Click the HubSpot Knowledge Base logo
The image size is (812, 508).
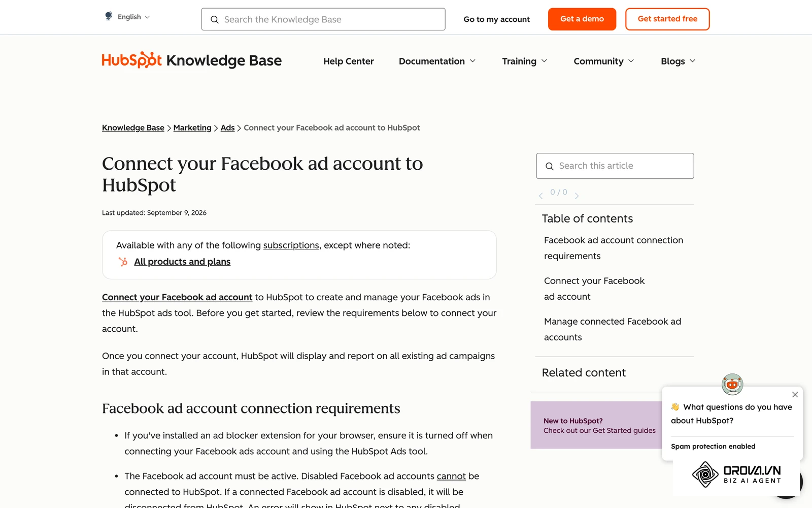[192, 60]
